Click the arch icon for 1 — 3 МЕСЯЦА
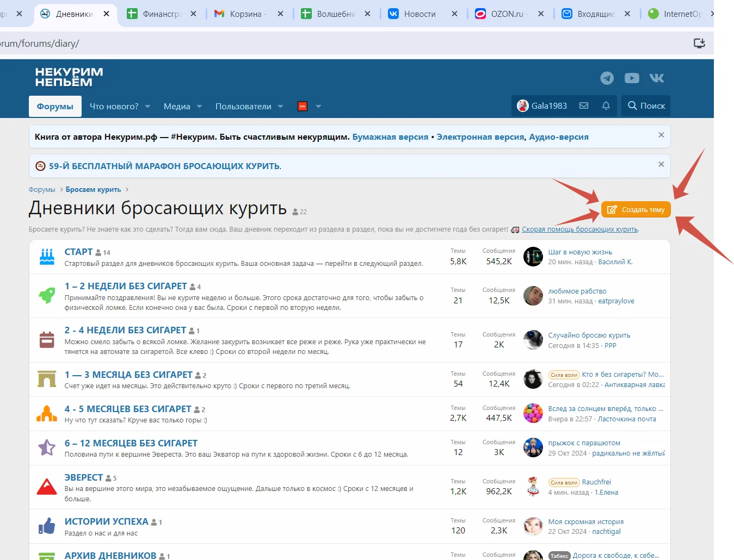This screenshot has width=734, height=560. [47, 379]
